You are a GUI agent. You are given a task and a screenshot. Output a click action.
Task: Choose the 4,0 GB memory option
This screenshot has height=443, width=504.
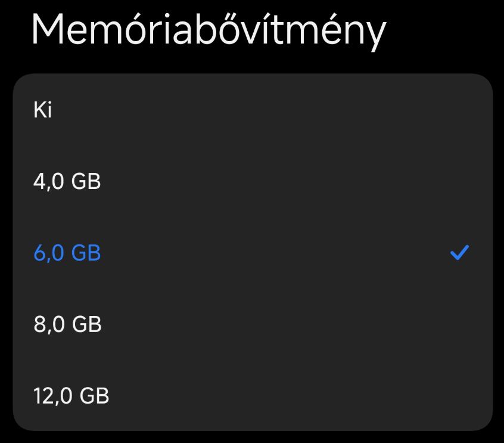point(252,181)
